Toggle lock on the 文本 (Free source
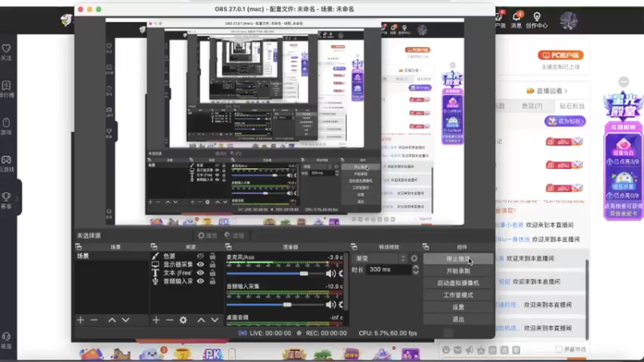The height and width of the screenshot is (362, 644). (x=213, y=273)
